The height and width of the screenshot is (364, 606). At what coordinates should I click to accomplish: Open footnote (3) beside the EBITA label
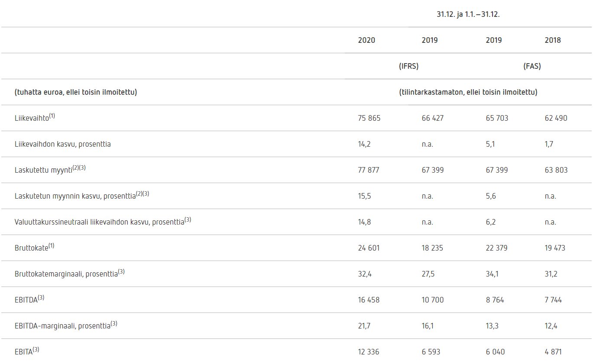pyautogui.click(x=36, y=350)
